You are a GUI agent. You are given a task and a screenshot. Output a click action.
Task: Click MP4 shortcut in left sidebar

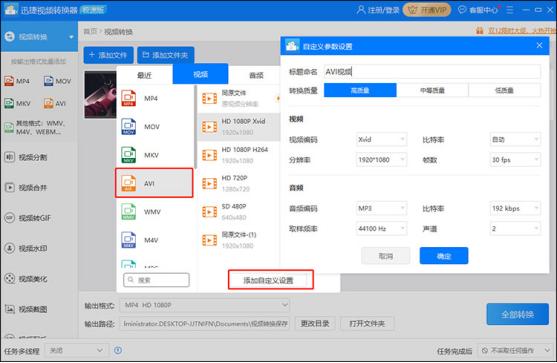(17, 81)
